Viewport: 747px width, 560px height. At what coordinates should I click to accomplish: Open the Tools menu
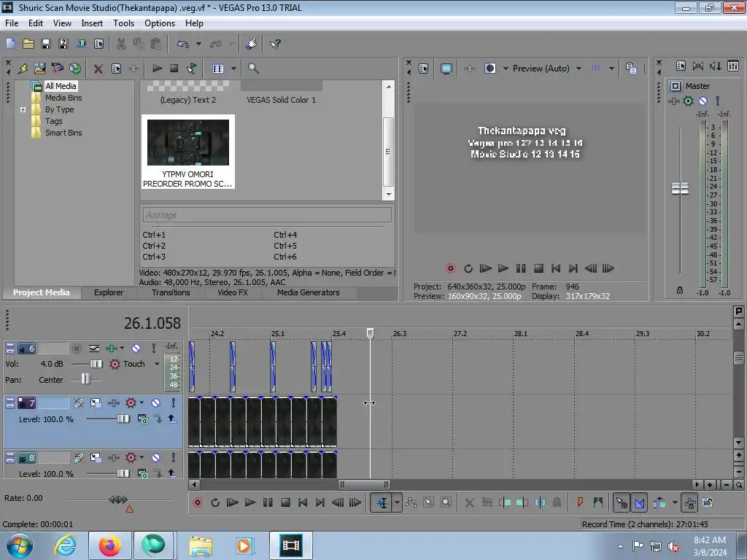(x=123, y=23)
